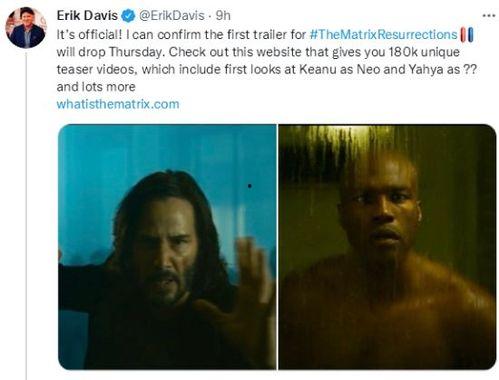Open the right green-toned image of shirtless man
Image resolution: width=499 pixels, height=380 pixels.
387,247
